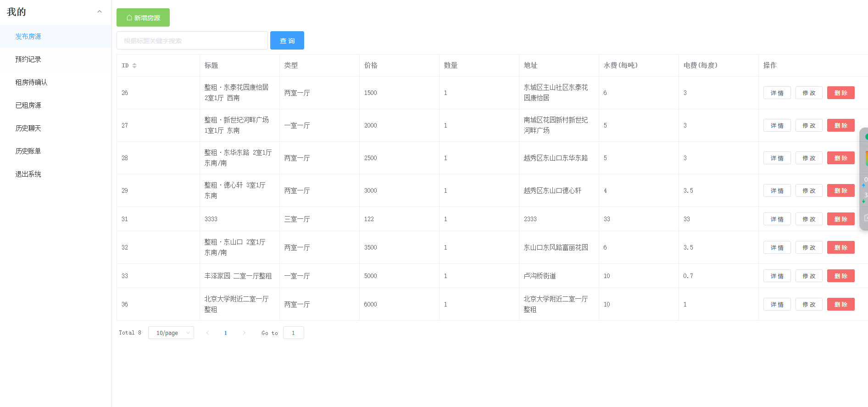This screenshot has width=868, height=407.
Task: Edit listing ID 28 with 修改
Action: click(809, 158)
